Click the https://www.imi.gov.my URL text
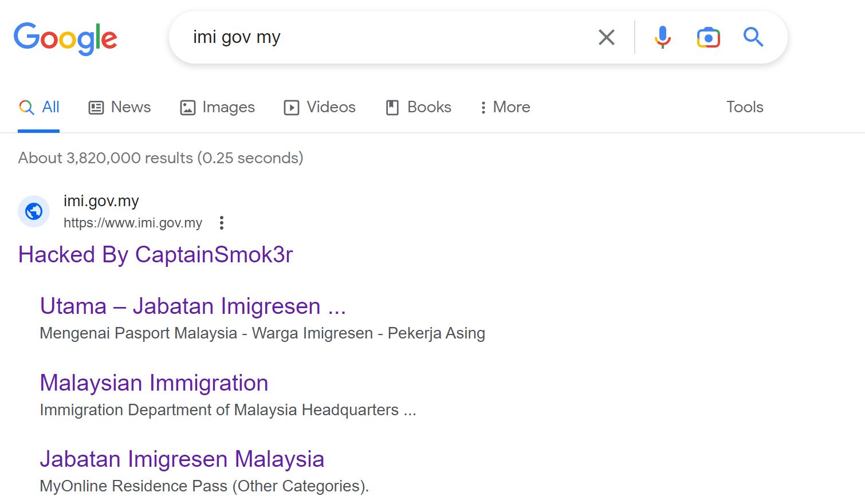This screenshot has height=504, width=865. tap(133, 223)
